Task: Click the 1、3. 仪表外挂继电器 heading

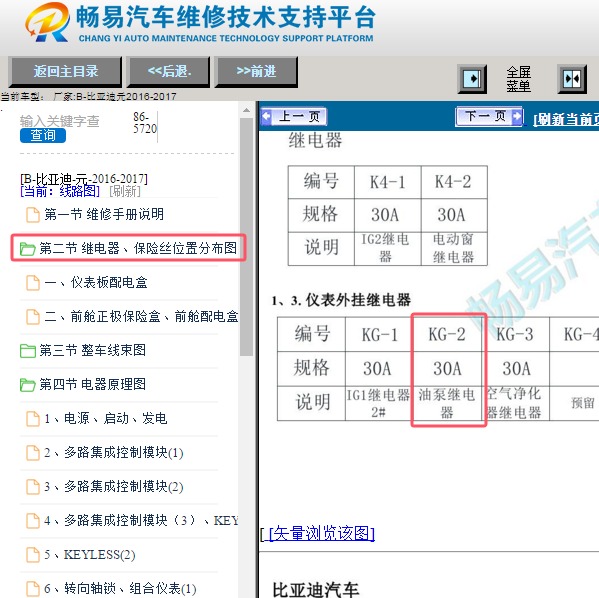Action: 341,300
